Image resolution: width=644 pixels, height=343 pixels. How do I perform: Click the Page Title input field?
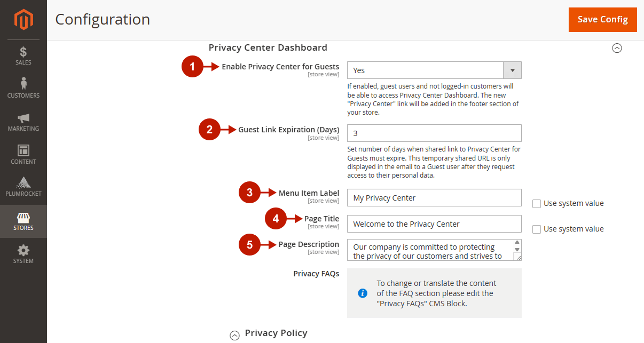point(434,224)
